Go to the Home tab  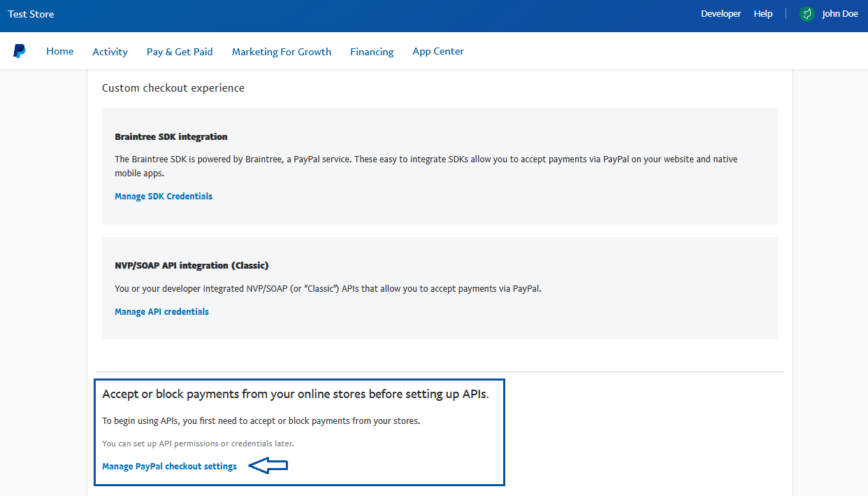click(60, 51)
